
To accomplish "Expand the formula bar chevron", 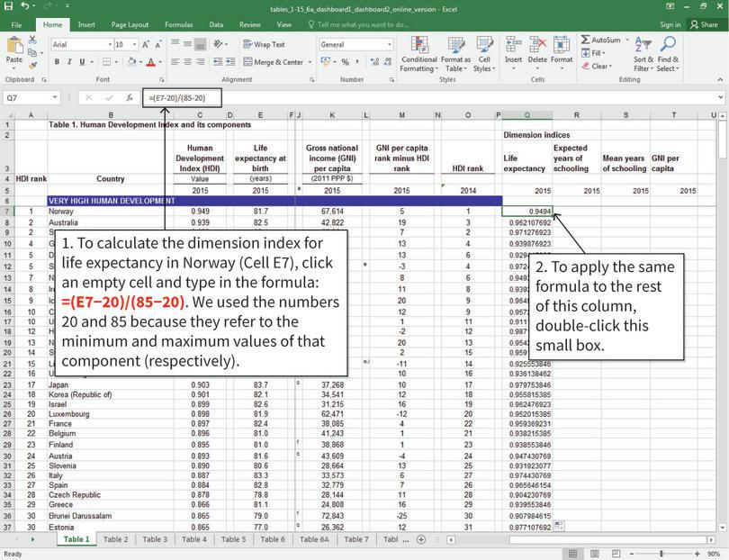I will (720, 97).
